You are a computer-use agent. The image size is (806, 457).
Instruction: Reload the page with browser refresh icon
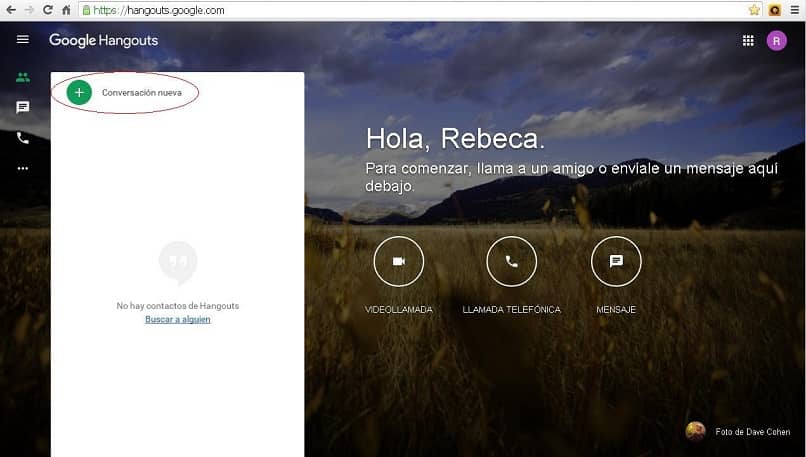(x=47, y=10)
